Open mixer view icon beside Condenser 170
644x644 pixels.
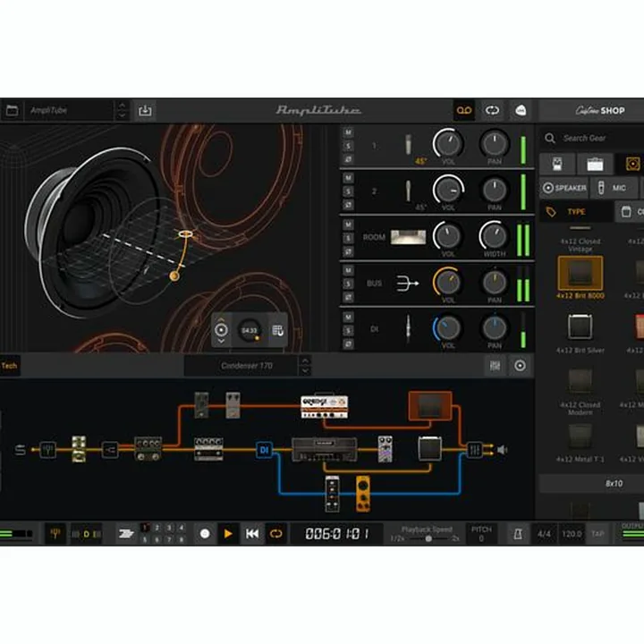pos(495,366)
